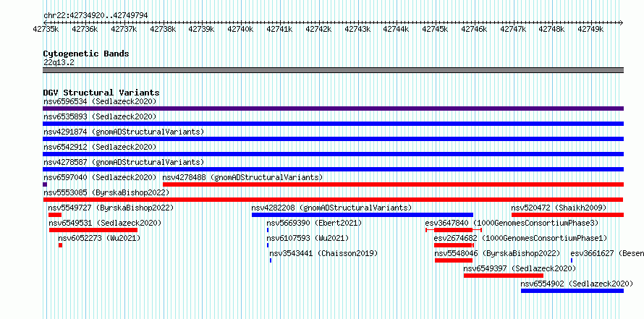Click the gray 22q13.2 cytogenetic band bar
644x319 pixels.
[333, 70]
